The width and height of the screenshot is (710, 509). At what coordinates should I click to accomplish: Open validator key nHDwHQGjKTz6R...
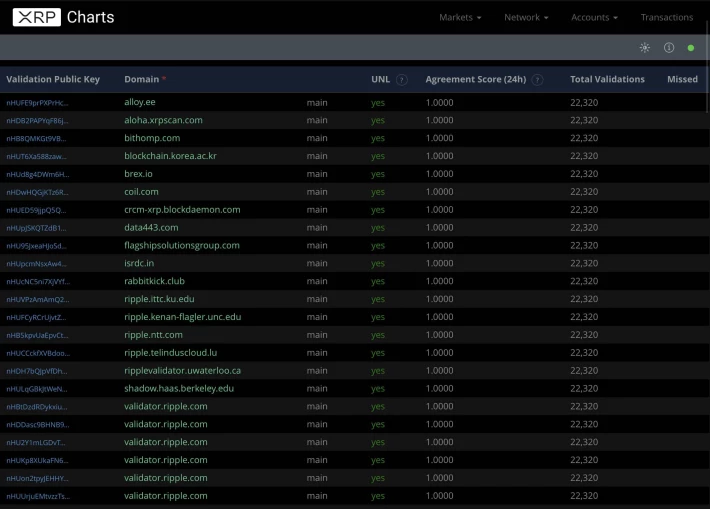click(37, 192)
